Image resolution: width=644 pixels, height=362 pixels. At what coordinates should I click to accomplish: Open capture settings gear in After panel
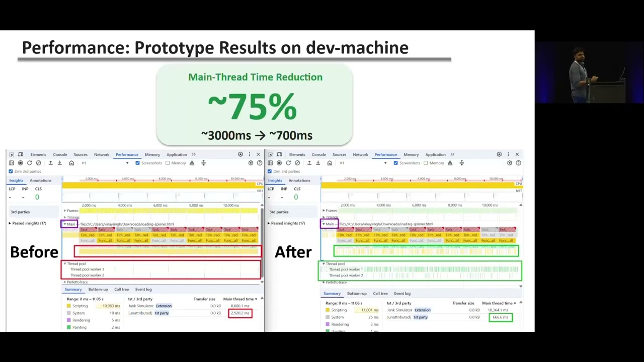click(509, 163)
